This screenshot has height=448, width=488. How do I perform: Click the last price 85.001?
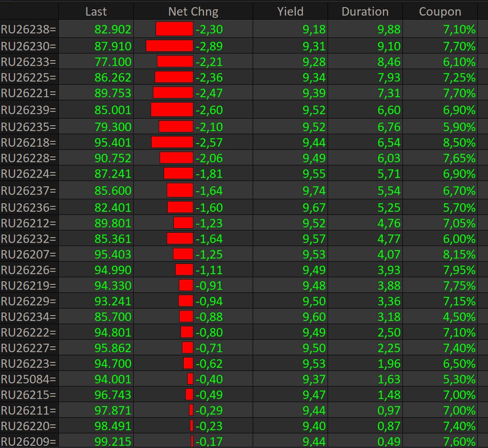tap(113, 110)
